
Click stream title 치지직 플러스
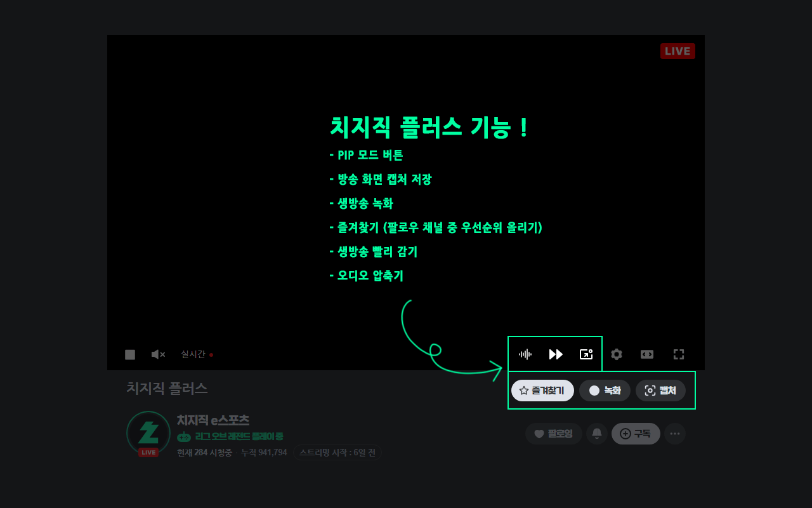167,388
